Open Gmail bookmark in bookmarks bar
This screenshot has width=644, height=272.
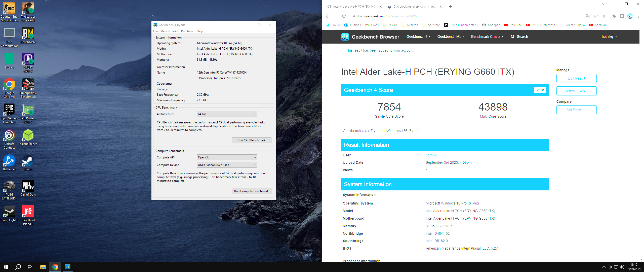coord(372,25)
